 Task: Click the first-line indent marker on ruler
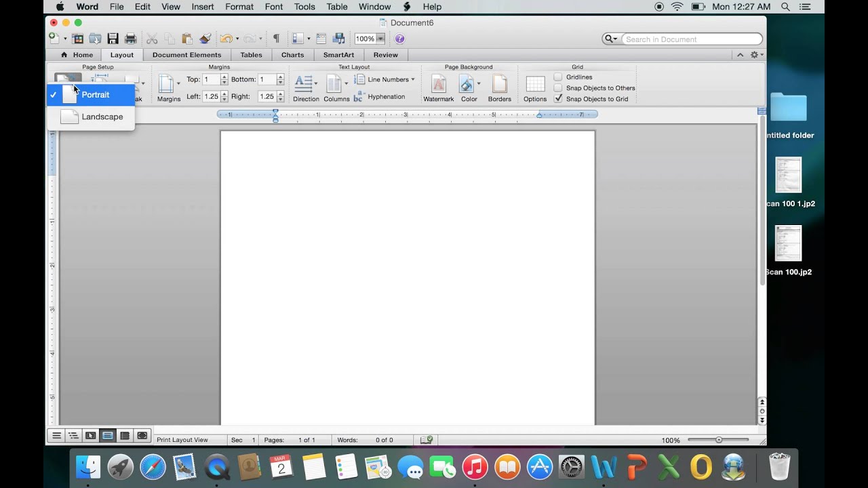(275, 111)
